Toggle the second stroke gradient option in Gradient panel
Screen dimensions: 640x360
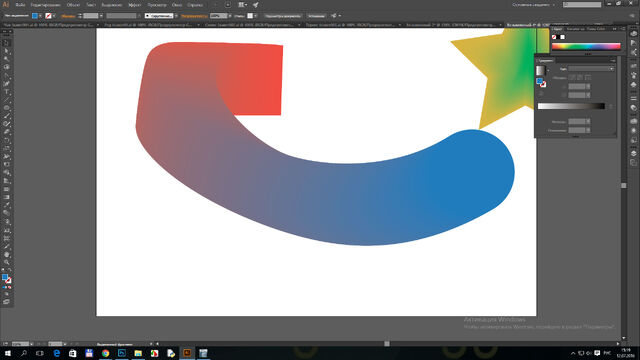point(580,78)
